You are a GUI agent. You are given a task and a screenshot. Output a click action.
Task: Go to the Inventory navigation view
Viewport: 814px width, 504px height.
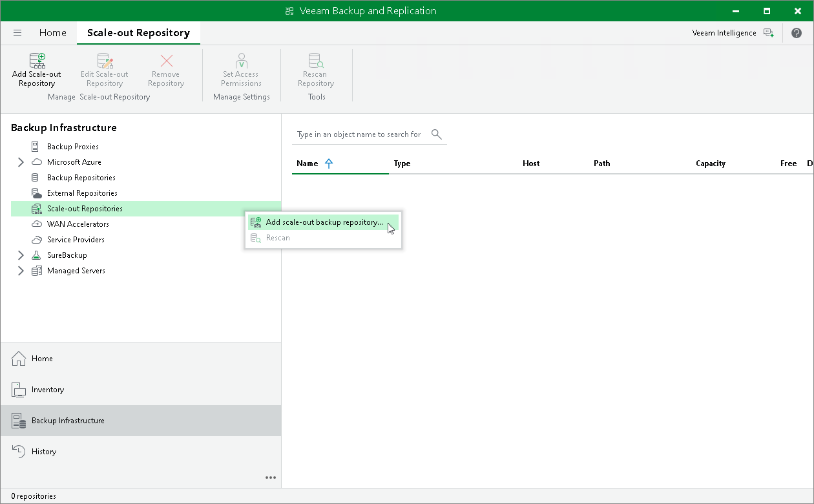tap(141, 390)
